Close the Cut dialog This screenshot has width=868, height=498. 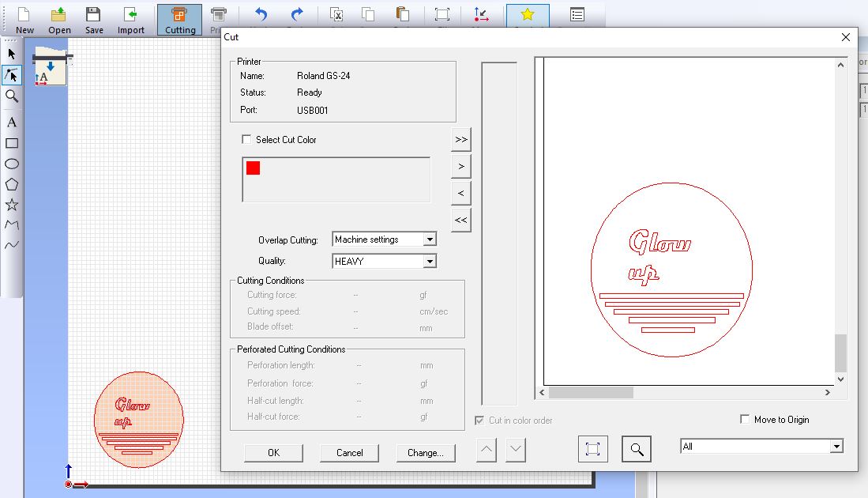[845, 37]
